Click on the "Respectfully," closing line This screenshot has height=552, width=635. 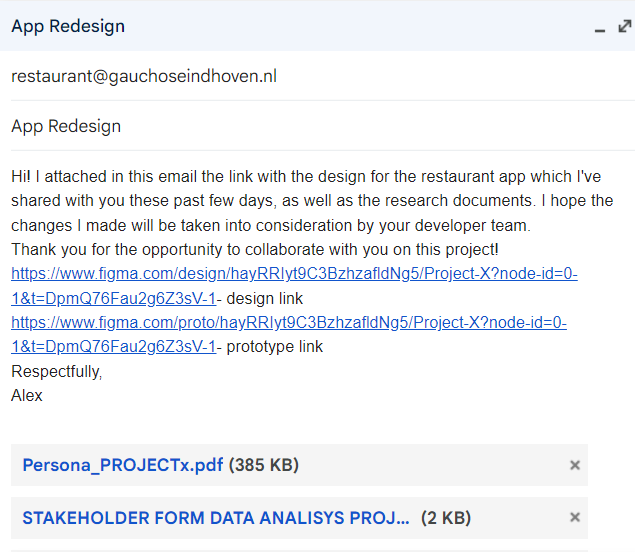(x=57, y=371)
